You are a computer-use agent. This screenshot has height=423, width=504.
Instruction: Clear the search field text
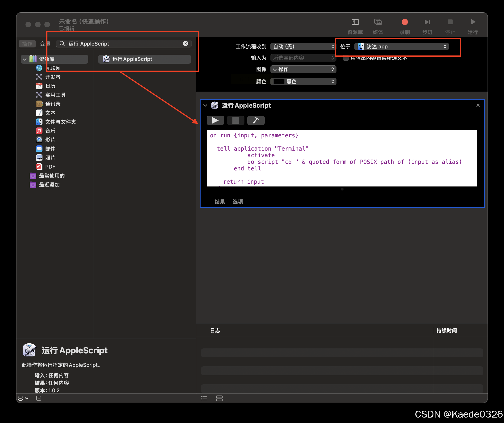(x=185, y=43)
